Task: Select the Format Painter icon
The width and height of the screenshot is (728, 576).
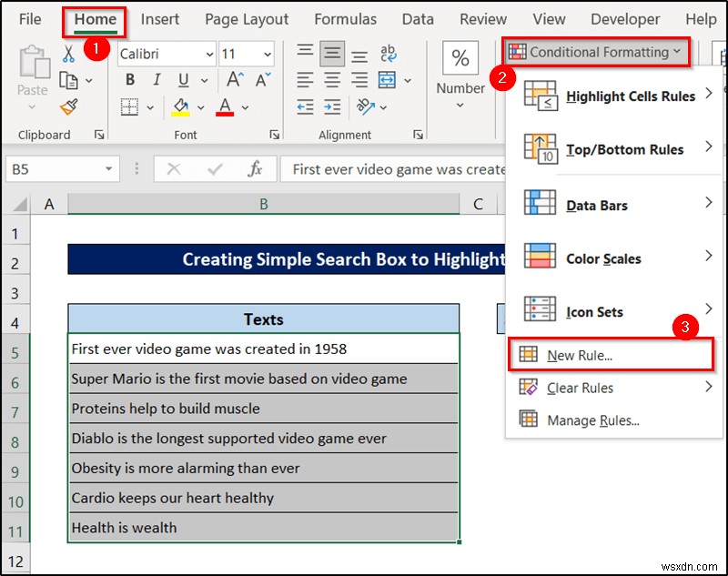Action: click(69, 106)
